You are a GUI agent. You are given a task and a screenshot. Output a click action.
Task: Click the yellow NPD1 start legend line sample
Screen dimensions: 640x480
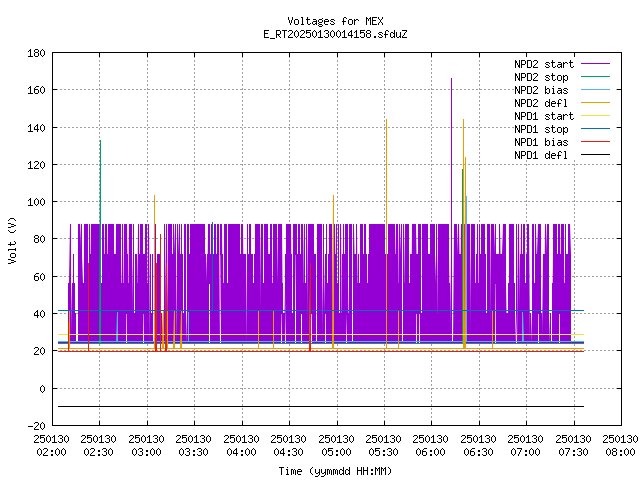[595, 116]
